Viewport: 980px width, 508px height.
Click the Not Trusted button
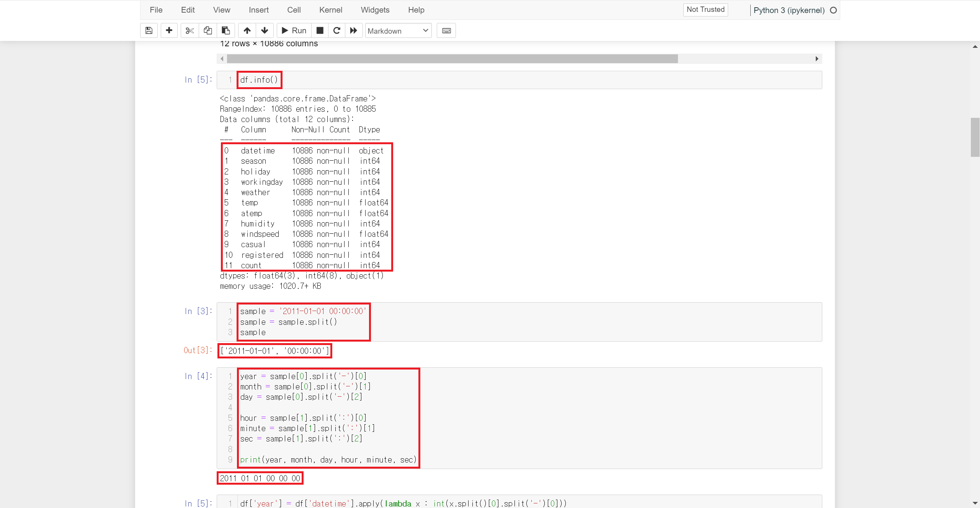point(705,10)
